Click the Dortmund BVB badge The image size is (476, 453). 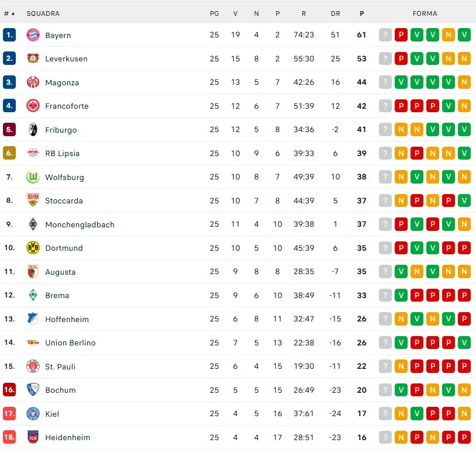pyautogui.click(x=33, y=248)
